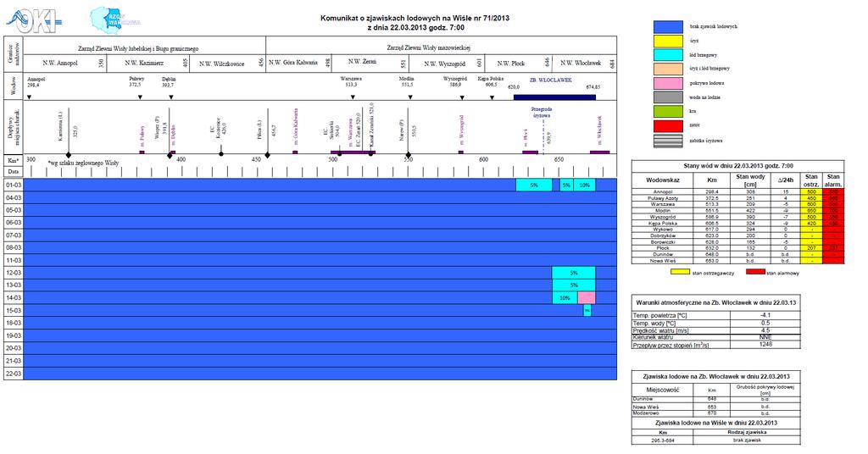Screen dimensions: 868x454
Task: Click the yellow śryż legend swatch
Action: [668, 41]
